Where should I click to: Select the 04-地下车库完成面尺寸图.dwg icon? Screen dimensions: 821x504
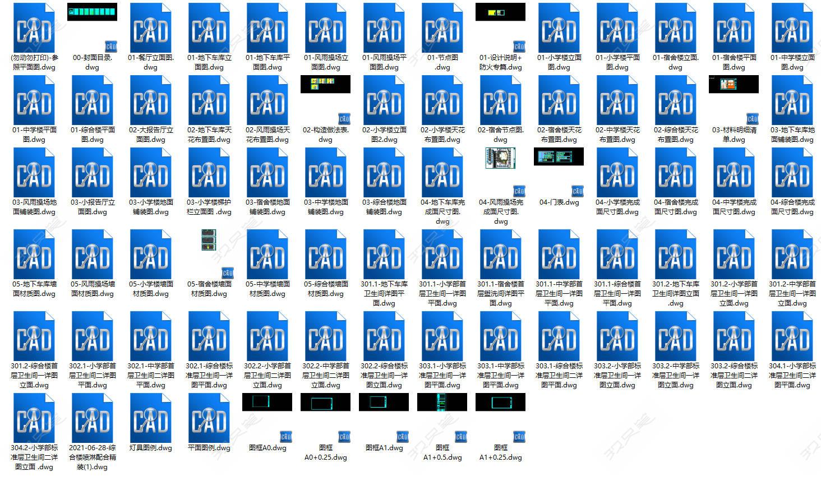tap(442, 172)
